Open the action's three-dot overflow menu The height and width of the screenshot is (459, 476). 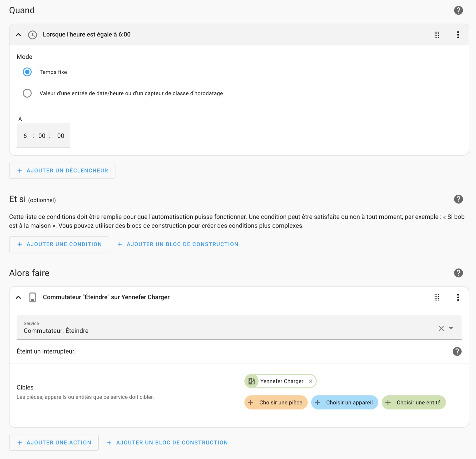(458, 297)
